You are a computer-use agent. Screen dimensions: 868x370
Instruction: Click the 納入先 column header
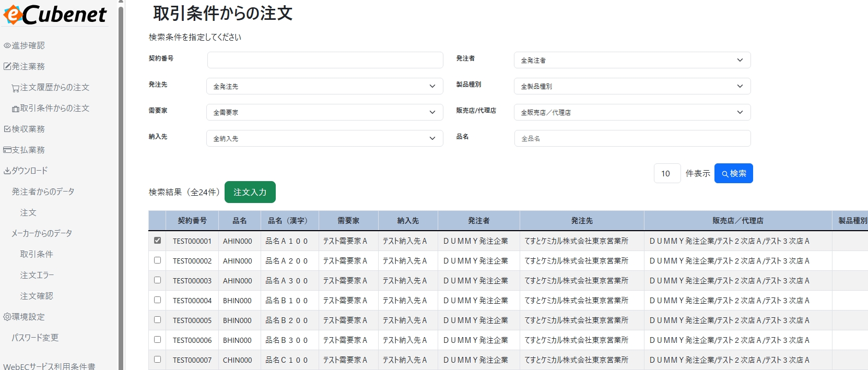pos(408,221)
